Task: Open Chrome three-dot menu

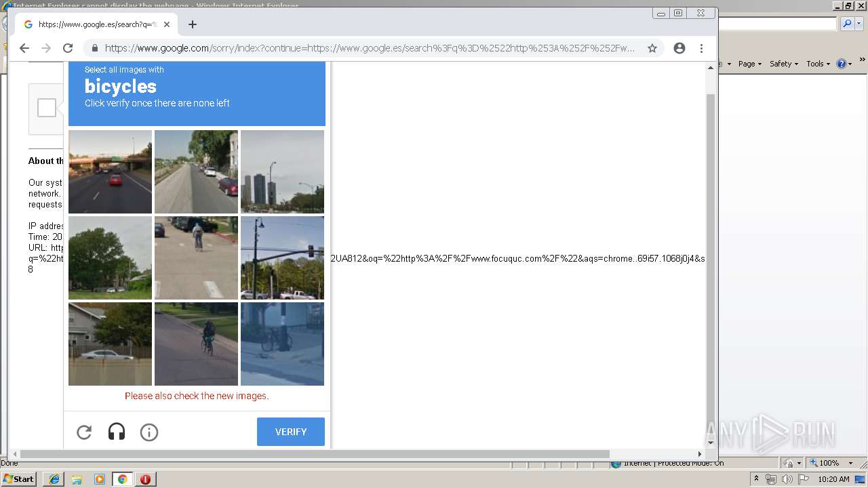Action: click(701, 48)
